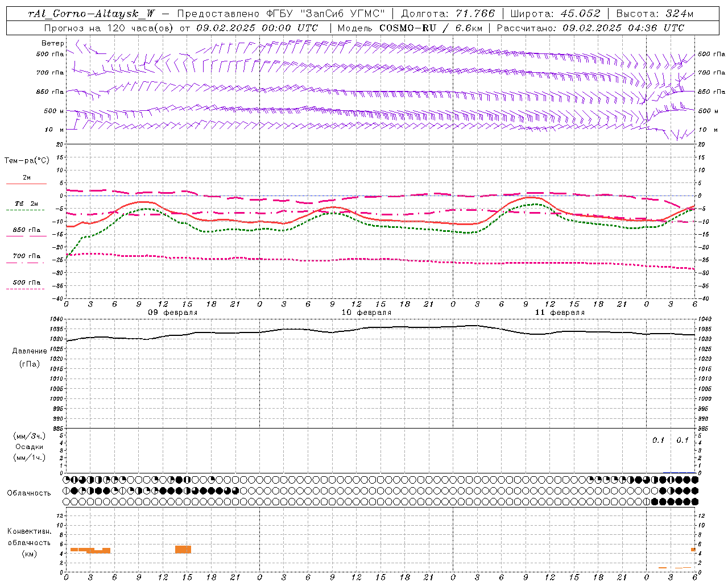Click the 700 гПа temperature legend entry
728x582 pixels.
pyautogui.click(x=26, y=256)
